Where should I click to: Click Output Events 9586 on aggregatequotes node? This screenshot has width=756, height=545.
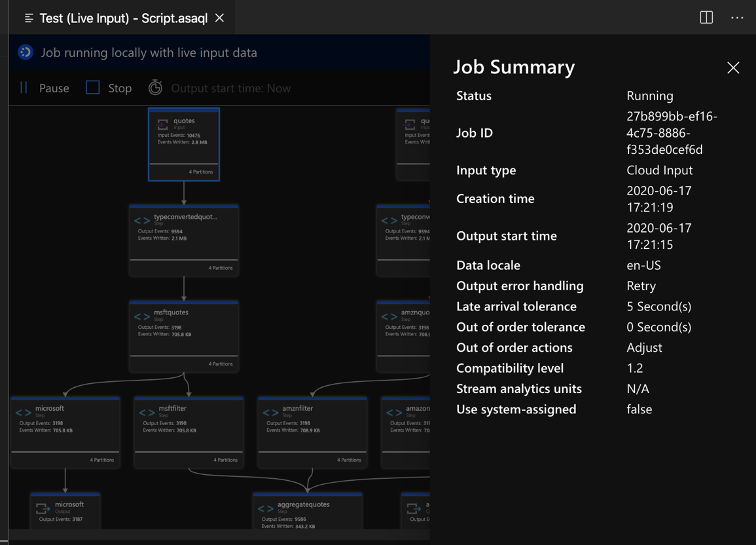[x=283, y=519]
